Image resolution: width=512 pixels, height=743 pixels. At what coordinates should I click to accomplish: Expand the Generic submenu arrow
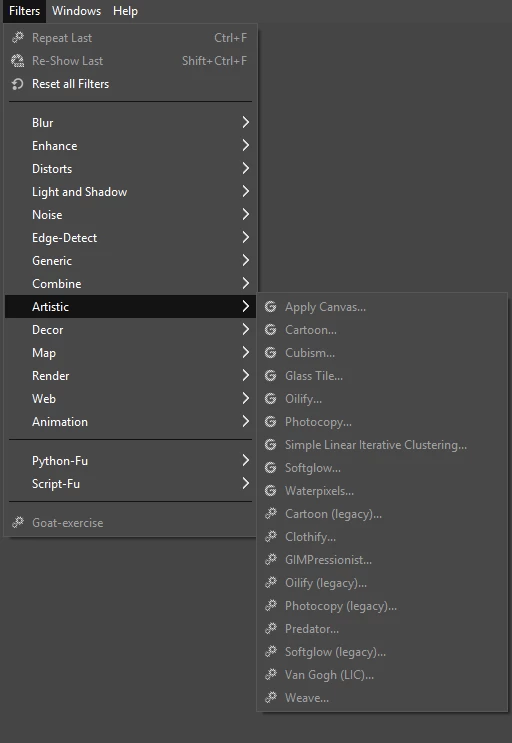pyautogui.click(x=245, y=260)
